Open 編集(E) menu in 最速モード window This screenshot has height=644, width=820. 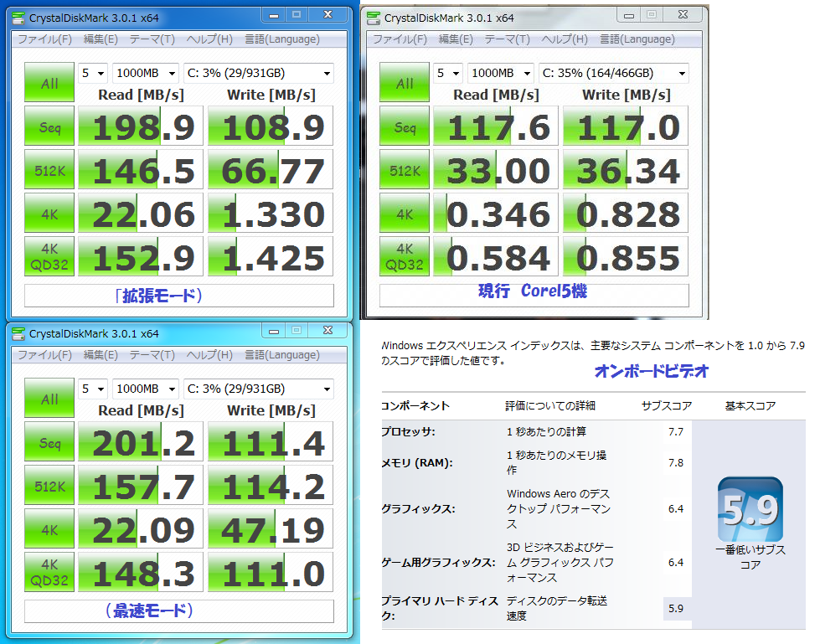click(x=101, y=355)
